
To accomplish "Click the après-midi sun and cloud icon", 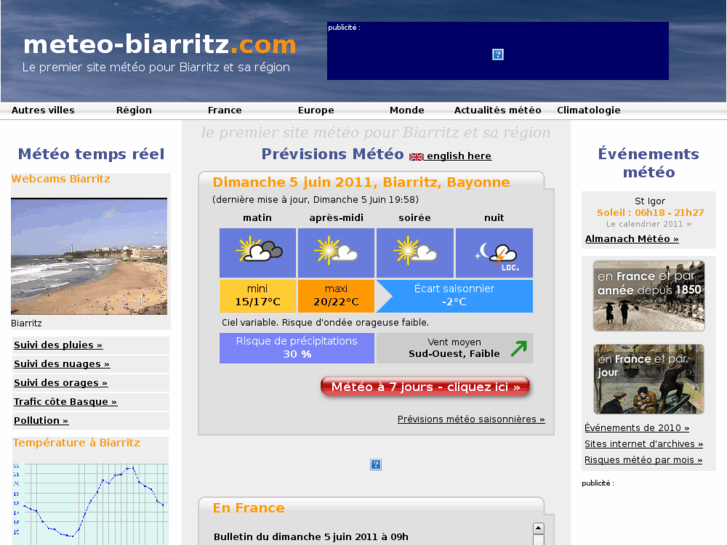I will 336,253.
